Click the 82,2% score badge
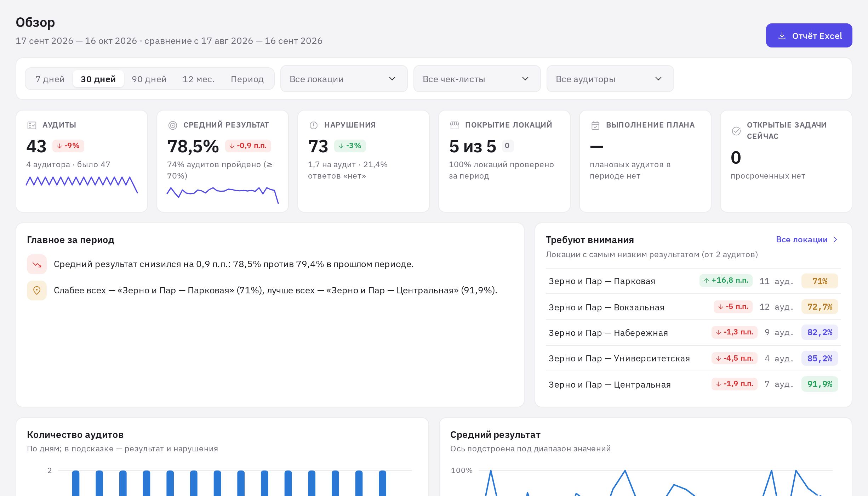 coord(820,332)
